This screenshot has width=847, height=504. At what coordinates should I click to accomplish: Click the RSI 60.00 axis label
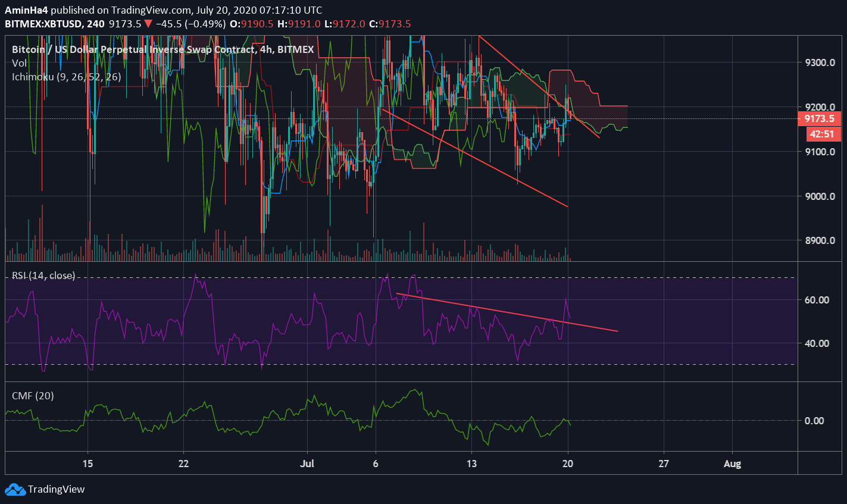pos(817,300)
